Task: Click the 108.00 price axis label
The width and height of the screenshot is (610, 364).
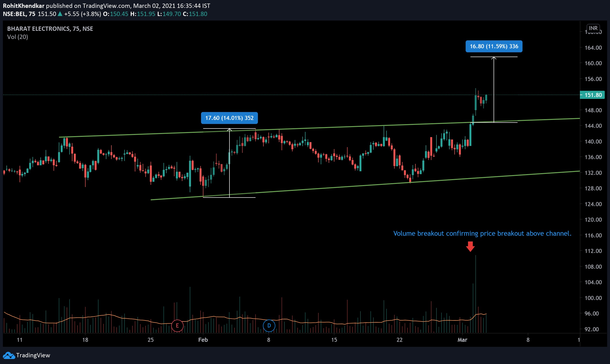Action: click(593, 267)
